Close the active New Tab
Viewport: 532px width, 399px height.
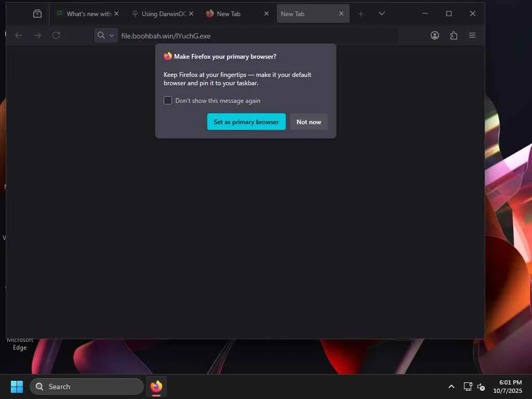click(341, 14)
